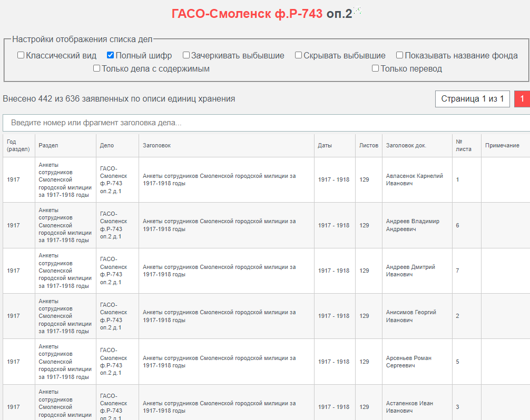530x420 pixels.
Task: Click the small loading icon beside оп.2
Action: point(358,11)
